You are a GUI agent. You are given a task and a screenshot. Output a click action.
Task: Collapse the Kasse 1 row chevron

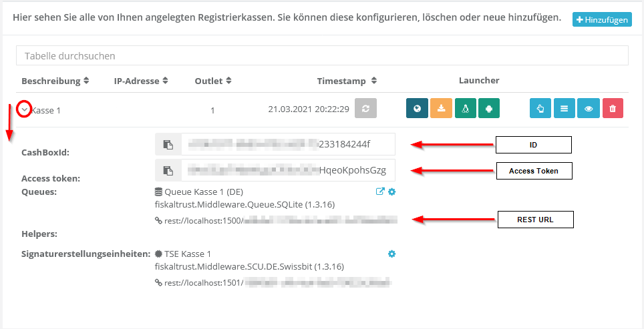click(24, 109)
